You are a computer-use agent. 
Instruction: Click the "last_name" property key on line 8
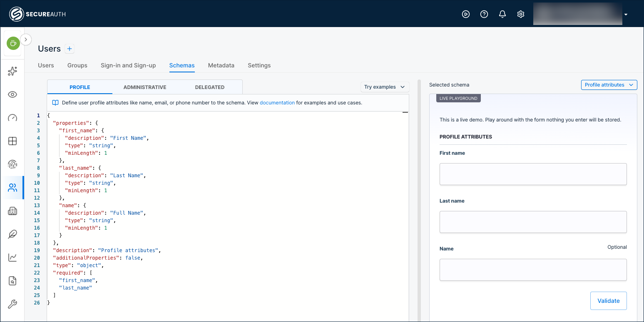tap(75, 168)
